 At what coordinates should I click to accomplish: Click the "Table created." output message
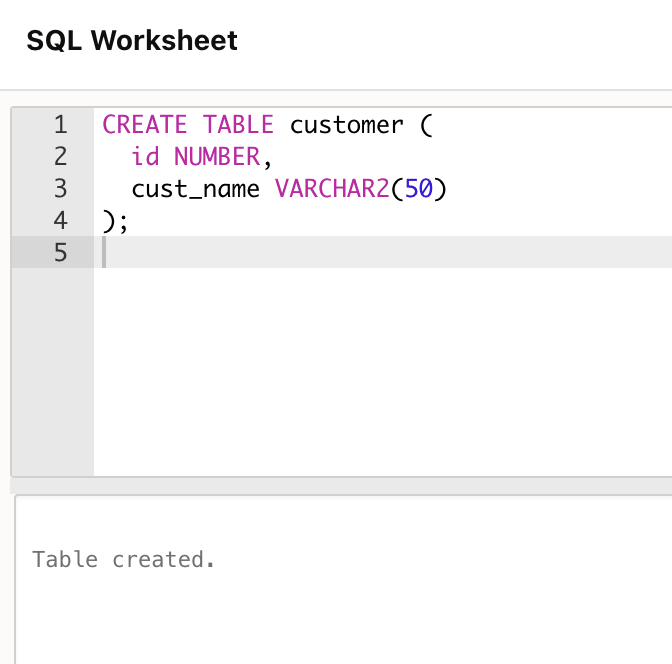[x=124, y=559]
